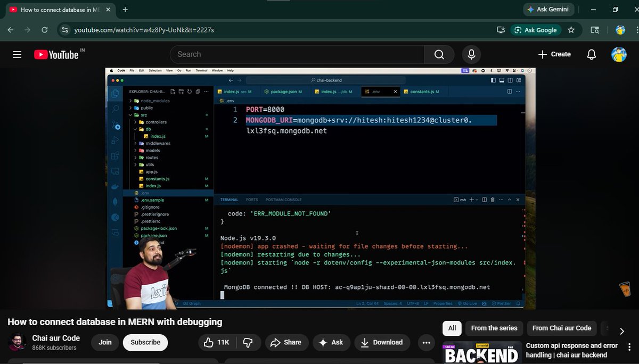Dislike the video
This screenshot has height=364, width=639.
pyautogui.click(x=247, y=342)
